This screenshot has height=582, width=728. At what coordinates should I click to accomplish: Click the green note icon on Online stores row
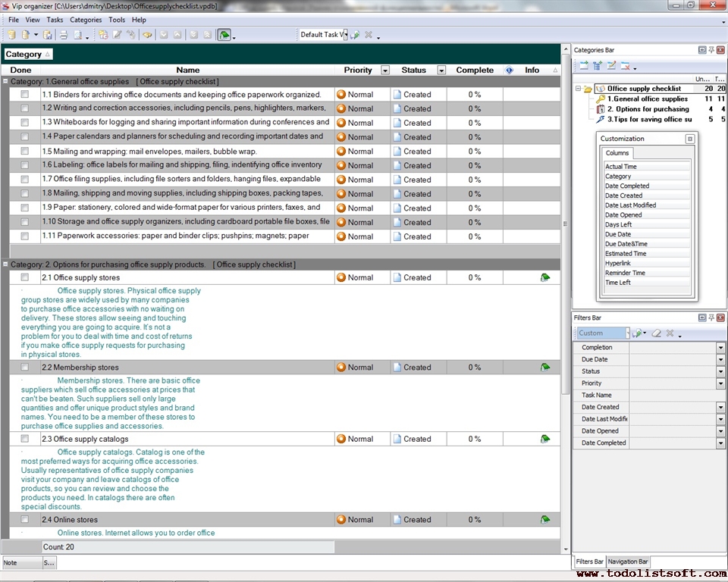[545, 520]
